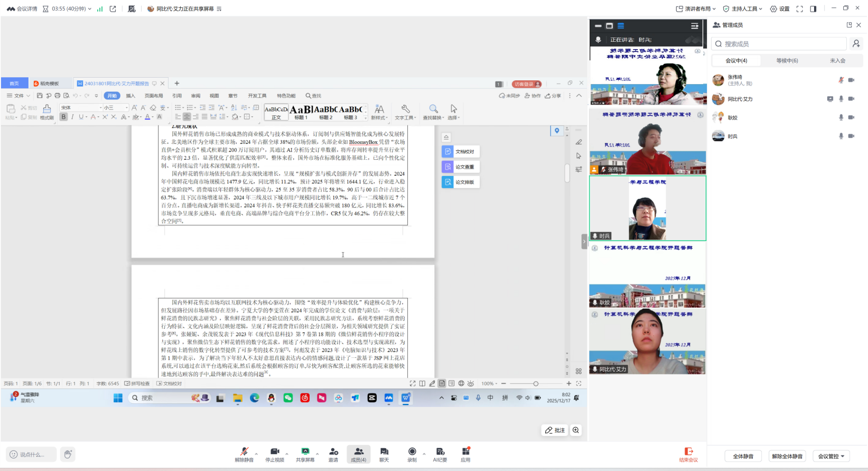The width and height of the screenshot is (868, 471).
Task: Open the Apps (应用) icon
Action: click(x=465, y=454)
